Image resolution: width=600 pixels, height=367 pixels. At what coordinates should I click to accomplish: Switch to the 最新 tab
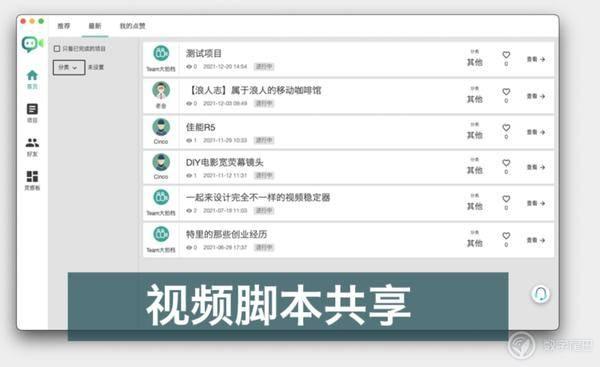(95, 26)
